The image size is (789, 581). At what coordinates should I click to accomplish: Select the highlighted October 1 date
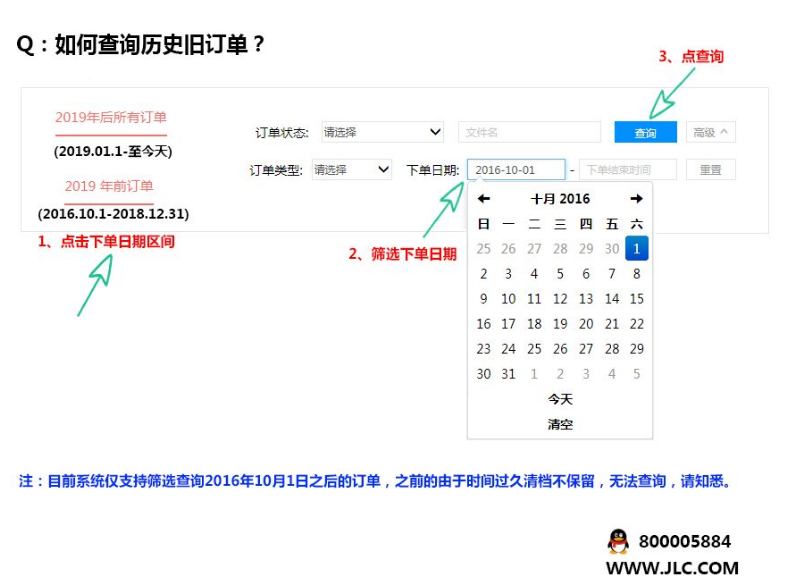(637, 249)
